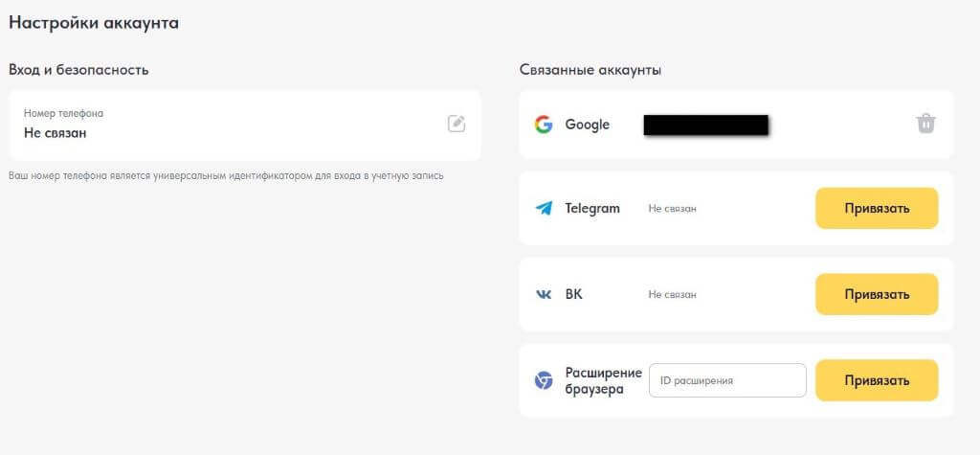Screen dimensions: 980x455
Task: Click the edit phone number icon
Action: (457, 124)
